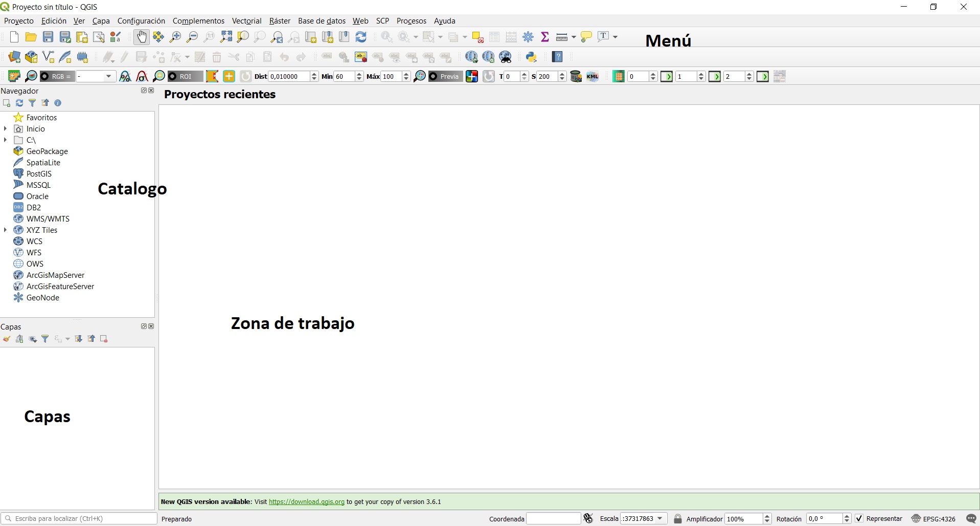
Task: Open the Vectorial menu
Action: (x=246, y=21)
